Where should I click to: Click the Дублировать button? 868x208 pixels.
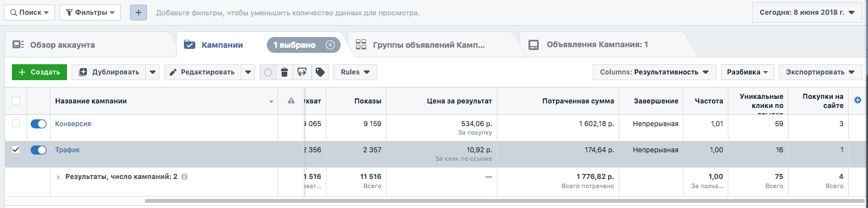click(109, 72)
